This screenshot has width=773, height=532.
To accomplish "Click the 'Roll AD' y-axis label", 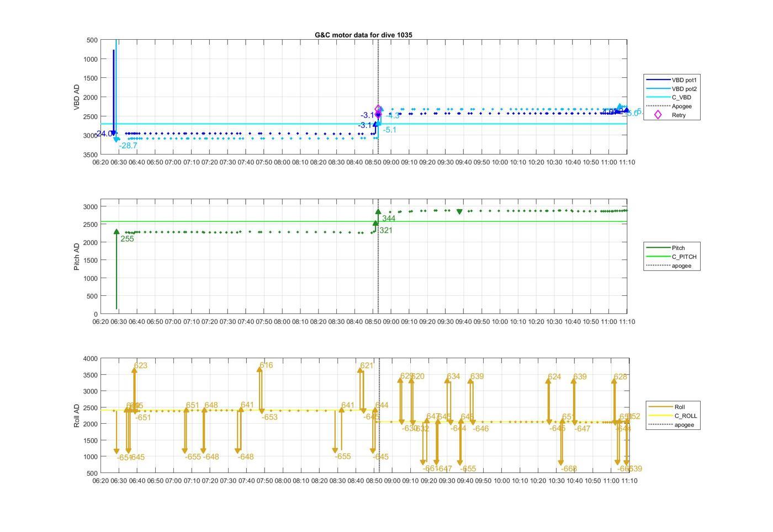I will coord(77,416).
